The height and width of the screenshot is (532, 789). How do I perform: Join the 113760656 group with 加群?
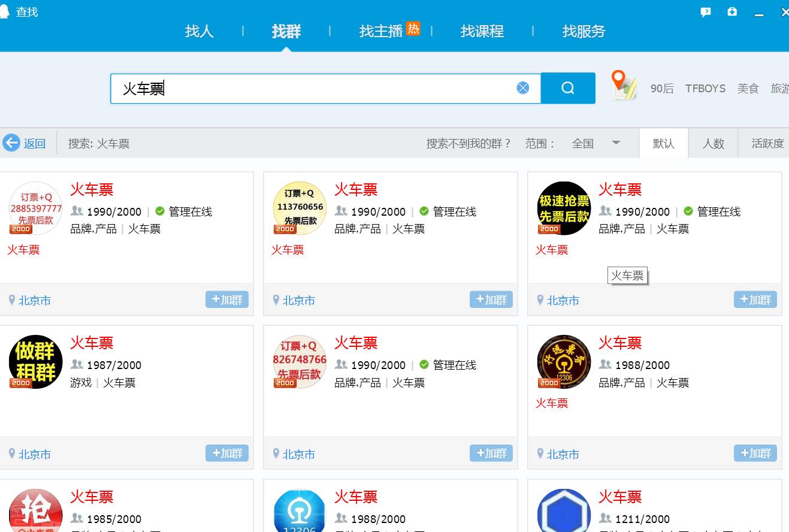coord(491,300)
